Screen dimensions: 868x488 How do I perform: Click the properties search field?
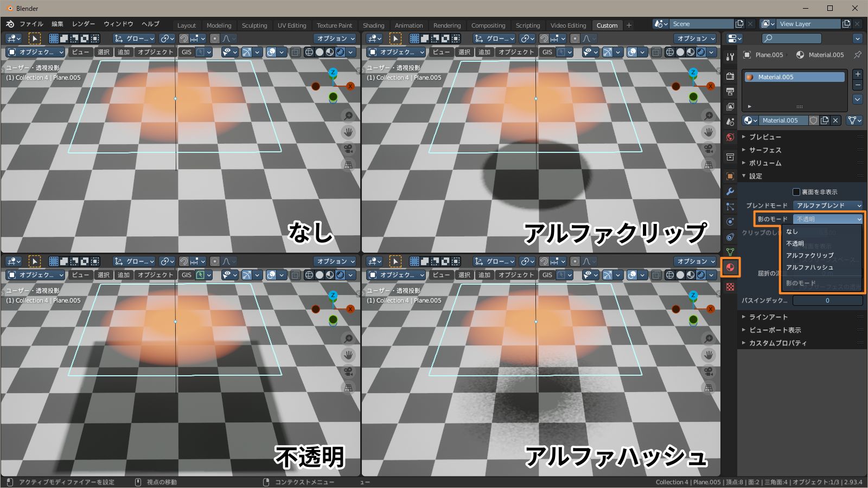click(791, 38)
